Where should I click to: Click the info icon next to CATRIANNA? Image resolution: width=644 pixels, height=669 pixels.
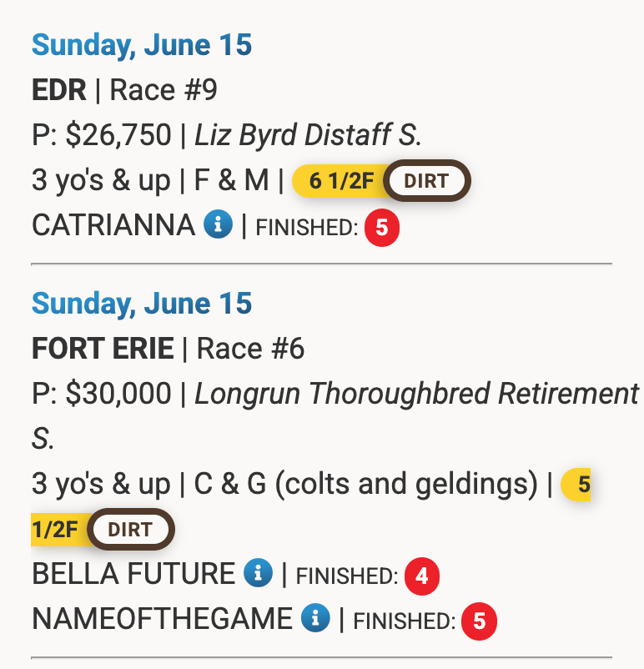coord(218,224)
